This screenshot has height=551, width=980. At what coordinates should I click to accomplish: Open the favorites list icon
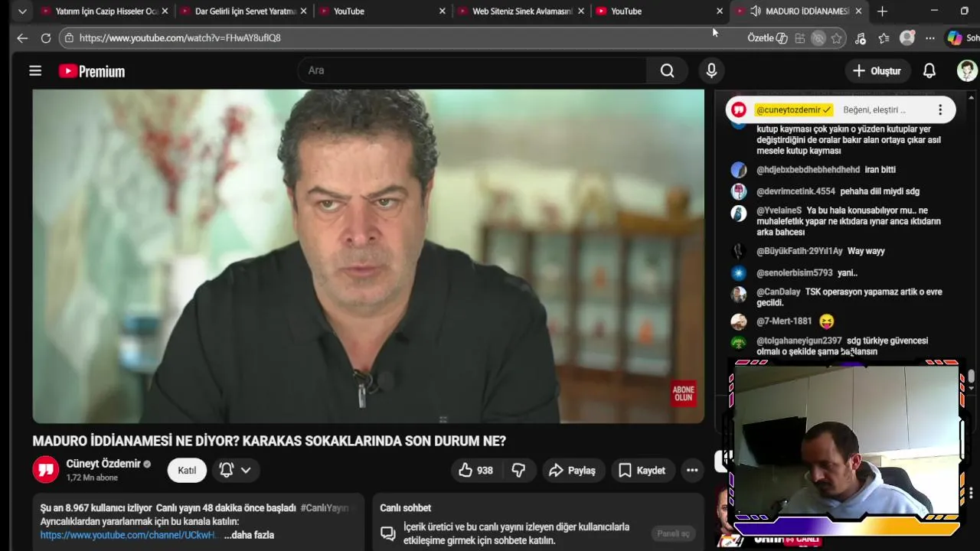pyautogui.click(x=884, y=37)
